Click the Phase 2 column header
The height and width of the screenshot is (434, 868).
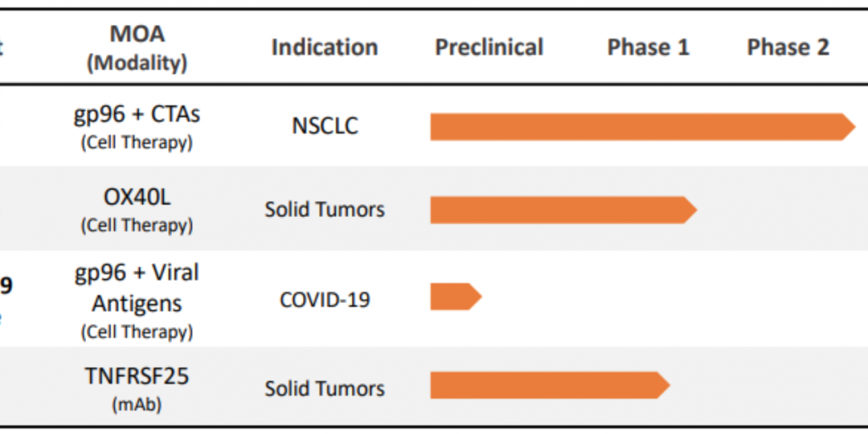coord(787,47)
